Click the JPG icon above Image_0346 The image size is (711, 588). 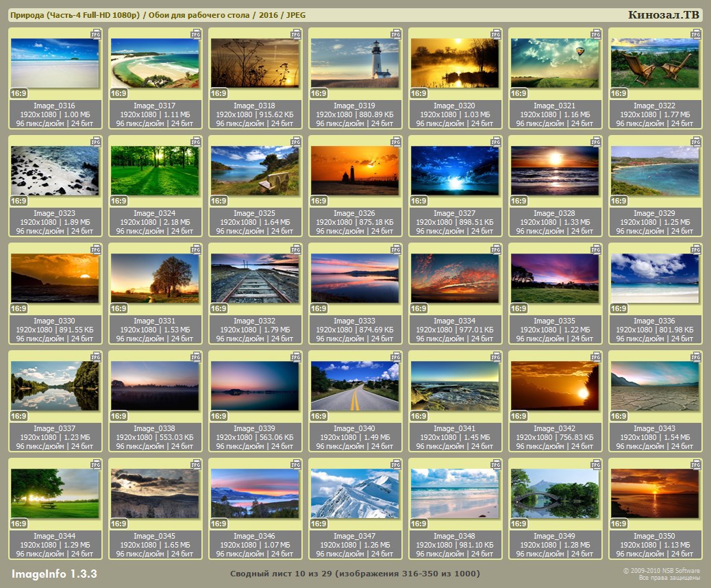(x=296, y=465)
